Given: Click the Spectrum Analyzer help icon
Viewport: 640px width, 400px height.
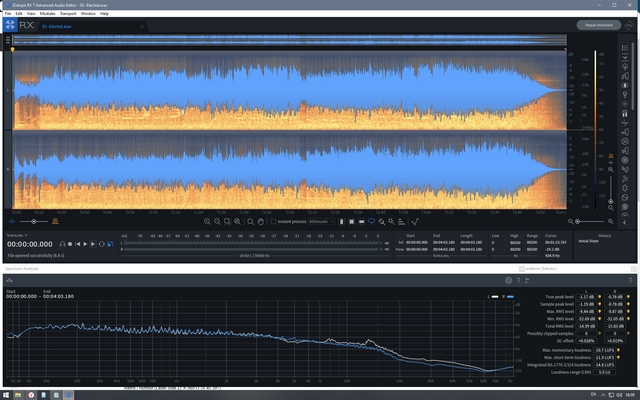Looking at the screenshot, I should pos(518,281).
